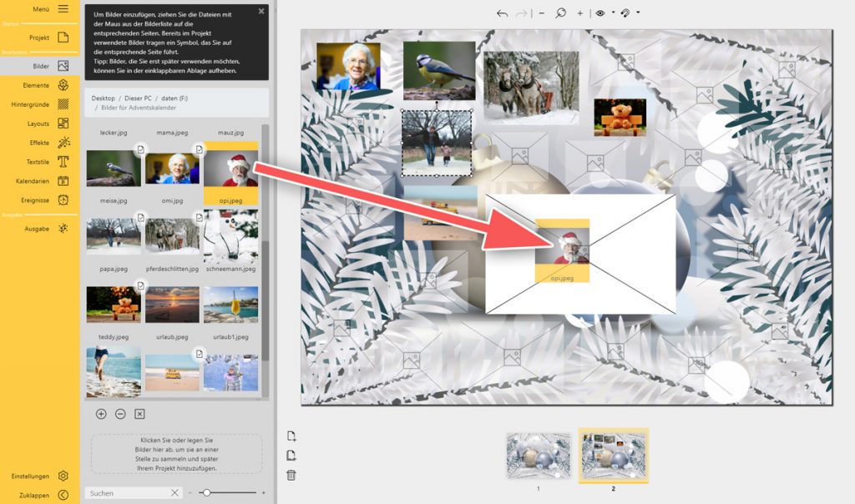Open Einstellungen settings
855x504 pixels.
click(x=39, y=476)
